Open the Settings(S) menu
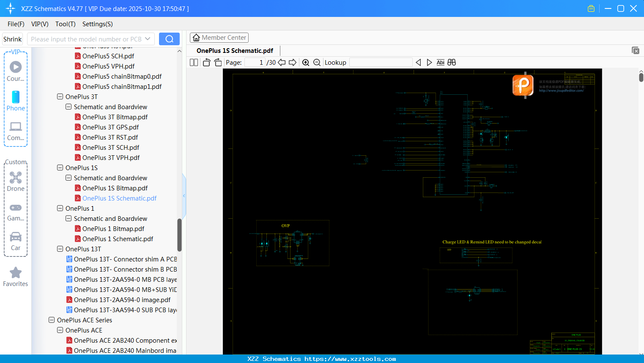Screen dimensions: 644x363 [97, 24]
